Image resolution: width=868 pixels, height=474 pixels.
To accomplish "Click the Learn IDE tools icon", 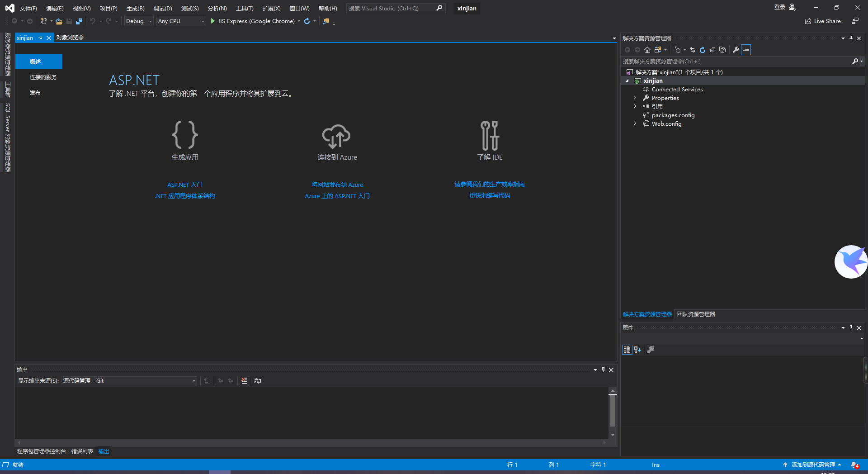I will click(490, 135).
